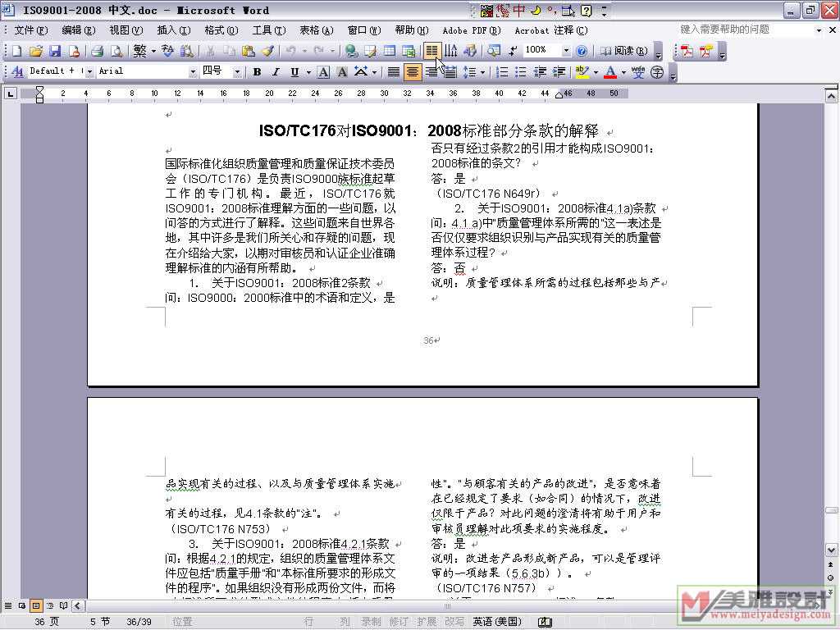The width and height of the screenshot is (840, 630).
Task: Click the Print icon
Action: tap(97, 51)
